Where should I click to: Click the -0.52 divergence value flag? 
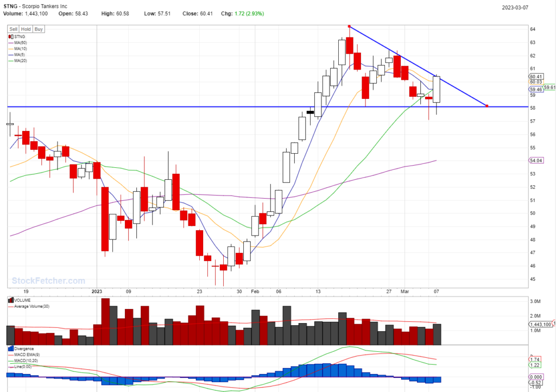tap(536, 382)
